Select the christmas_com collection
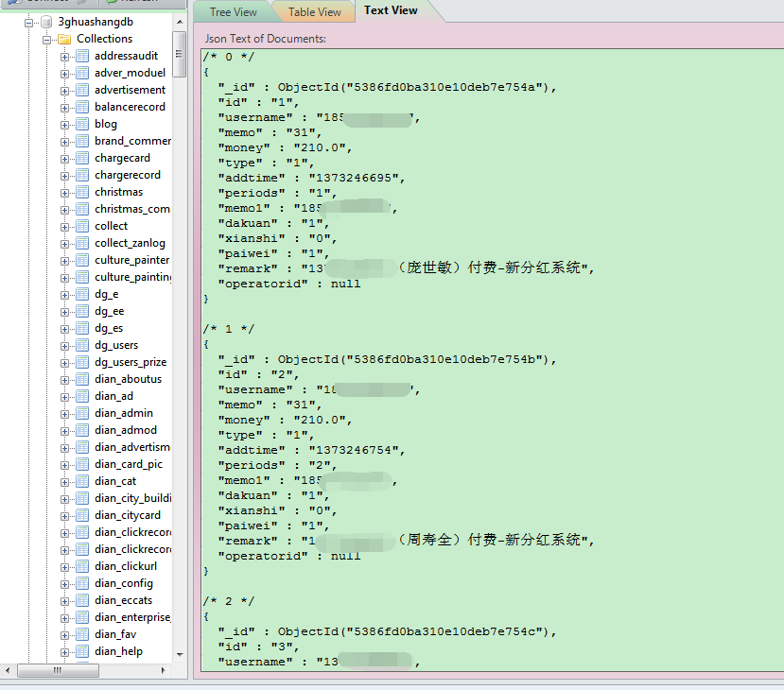 click(x=132, y=209)
